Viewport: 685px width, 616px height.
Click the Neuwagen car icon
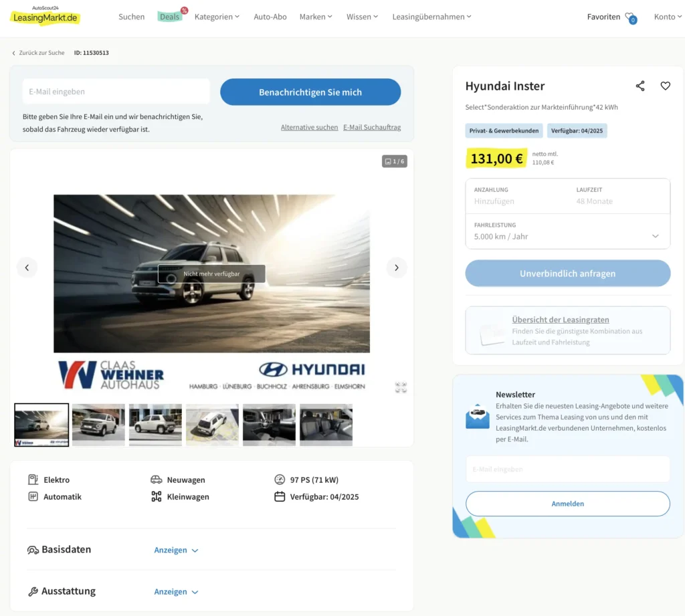tap(157, 480)
